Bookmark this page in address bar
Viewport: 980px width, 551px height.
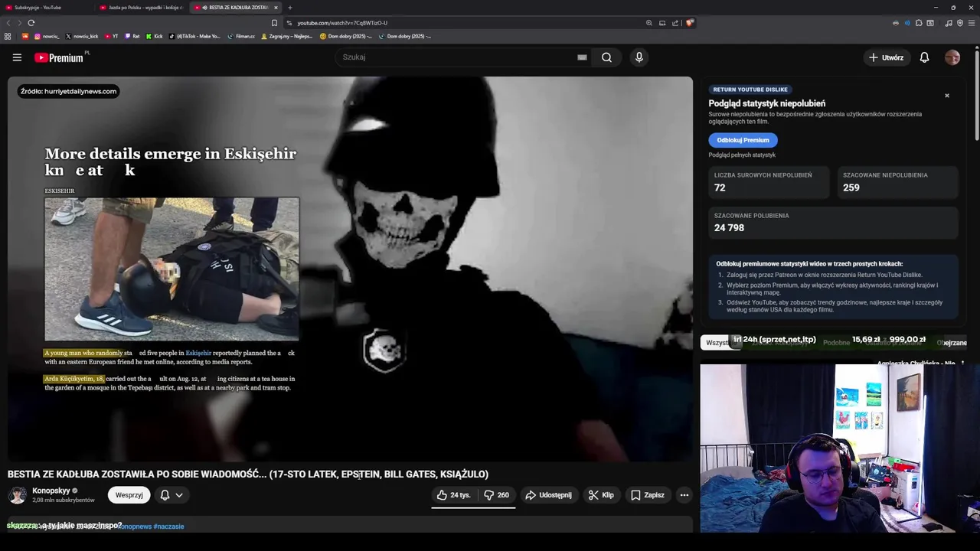pos(274,23)
